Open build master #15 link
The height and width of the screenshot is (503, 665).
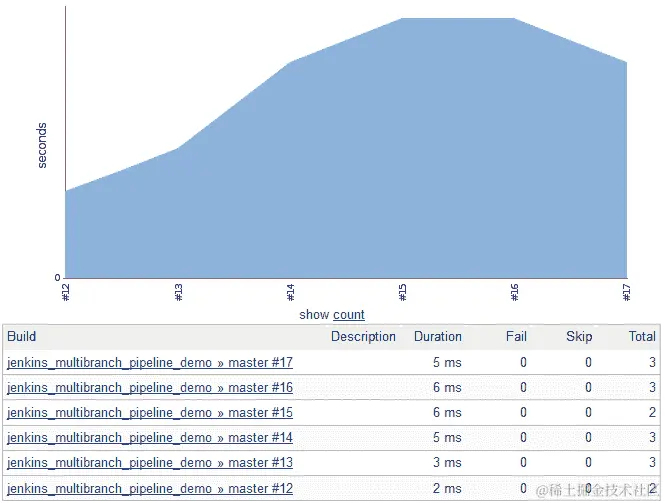150,413
